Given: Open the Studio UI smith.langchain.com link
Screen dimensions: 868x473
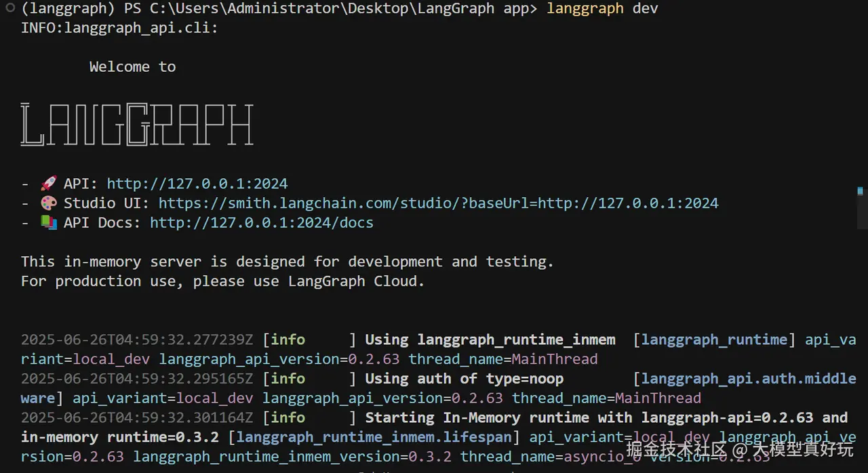Looking at the screenshot, I should point(439,203).
